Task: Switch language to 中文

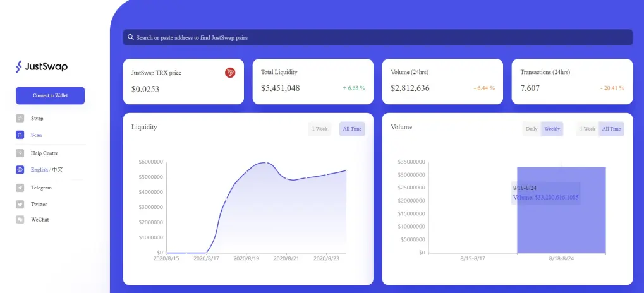Action: click(x=58, y=169)
